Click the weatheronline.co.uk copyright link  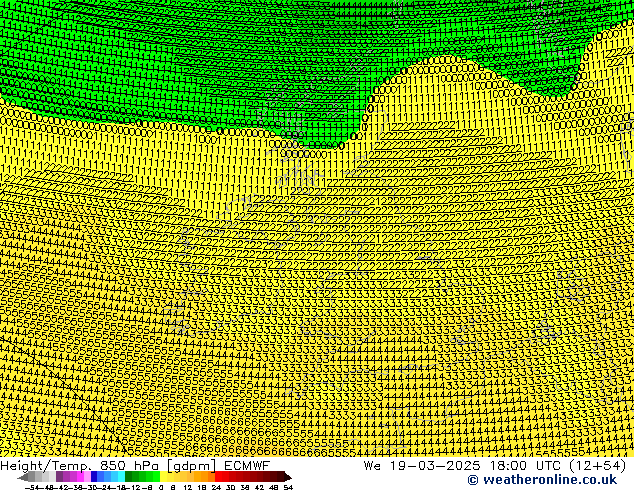tap(541, 480)
